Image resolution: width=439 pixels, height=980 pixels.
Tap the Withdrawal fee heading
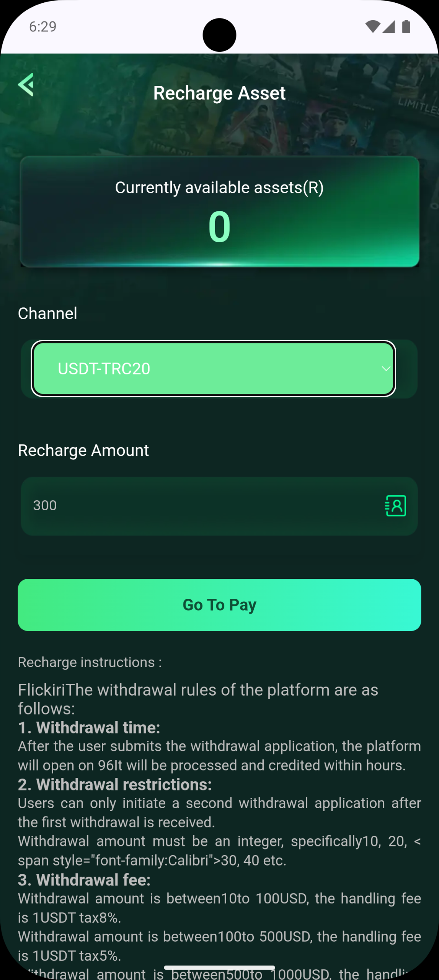coord(84,880)
